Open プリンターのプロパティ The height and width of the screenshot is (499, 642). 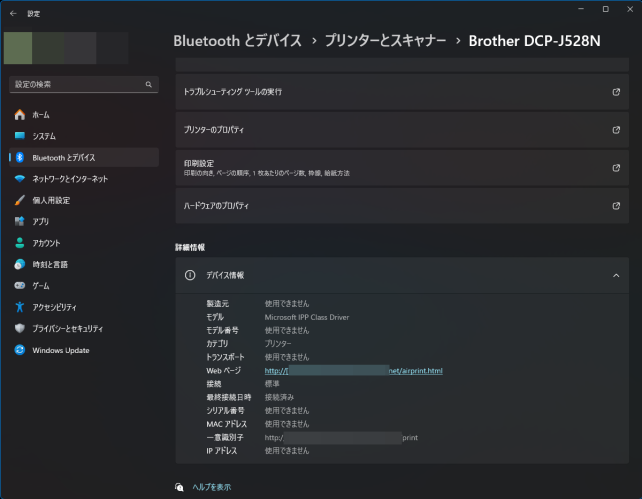402,130
